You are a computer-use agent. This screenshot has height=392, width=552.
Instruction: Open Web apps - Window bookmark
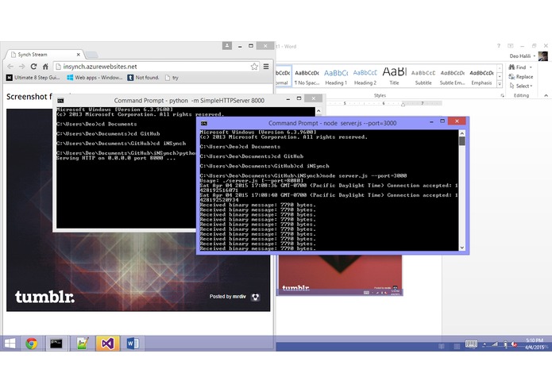click(95, 77)
